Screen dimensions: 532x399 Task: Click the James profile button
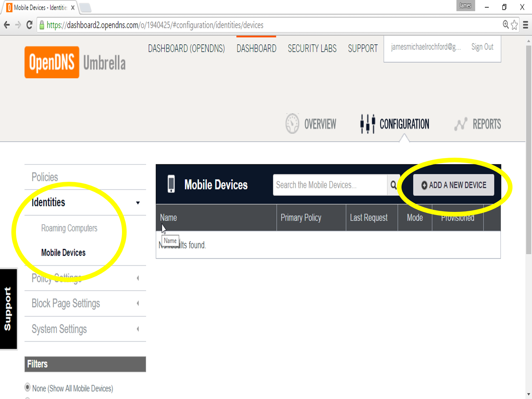pyautogui.click(x=465, y=5)
